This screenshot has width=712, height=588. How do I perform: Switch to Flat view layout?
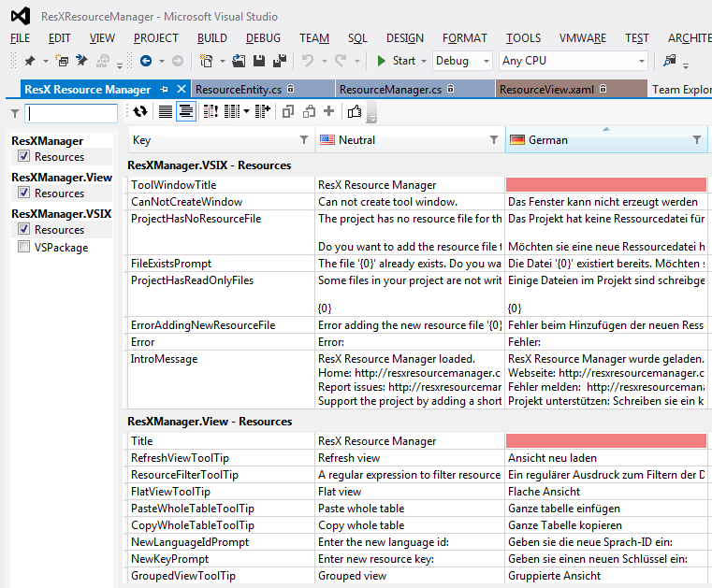tap(165, 111)
